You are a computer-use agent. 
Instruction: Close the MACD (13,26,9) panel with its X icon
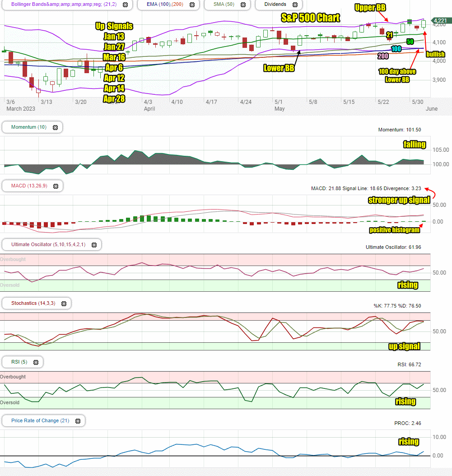click(x=56, y=186)
